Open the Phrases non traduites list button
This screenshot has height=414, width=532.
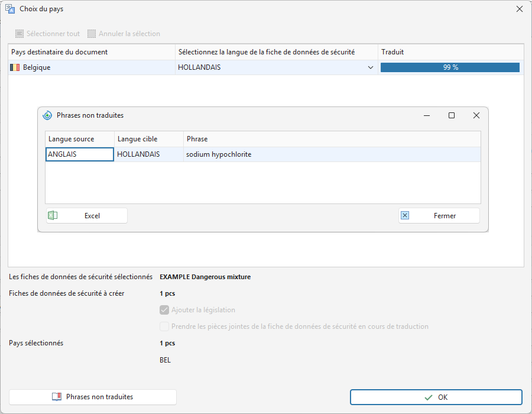[x=93, y=397]
